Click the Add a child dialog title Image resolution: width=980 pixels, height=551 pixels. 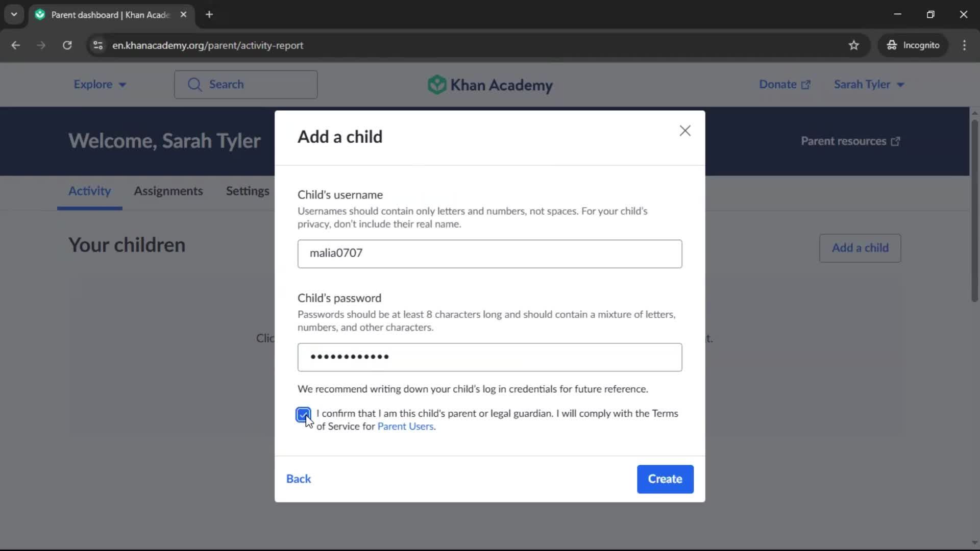tap(340, 137)
